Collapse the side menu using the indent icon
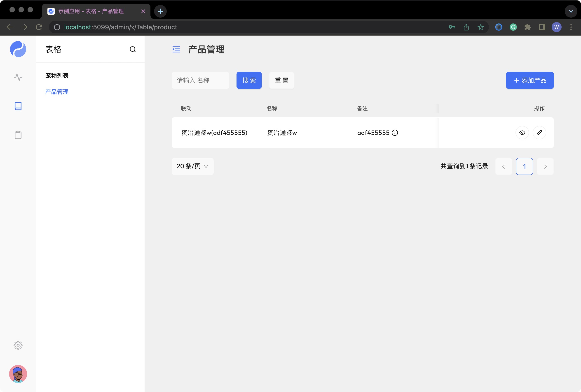The image size is (581, 392). click(176, 49)
